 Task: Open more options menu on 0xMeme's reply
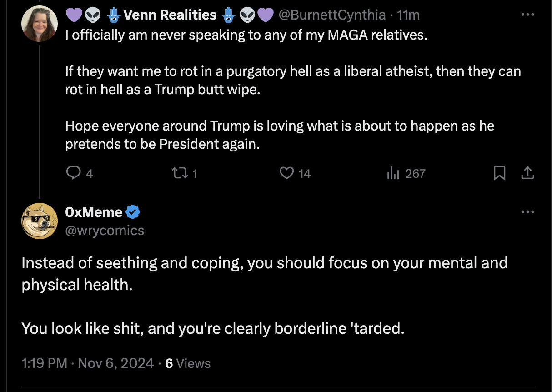point(527,212)
